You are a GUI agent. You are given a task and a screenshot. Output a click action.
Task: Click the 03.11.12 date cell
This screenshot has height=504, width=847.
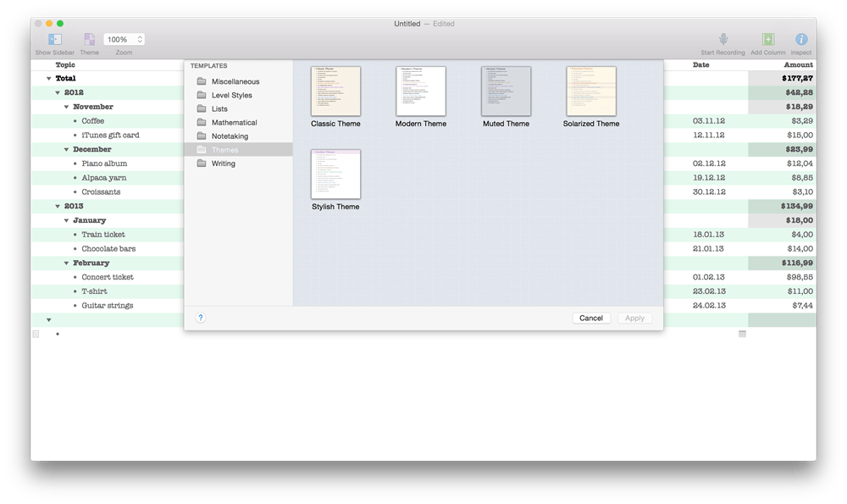(x=709, y=121)
